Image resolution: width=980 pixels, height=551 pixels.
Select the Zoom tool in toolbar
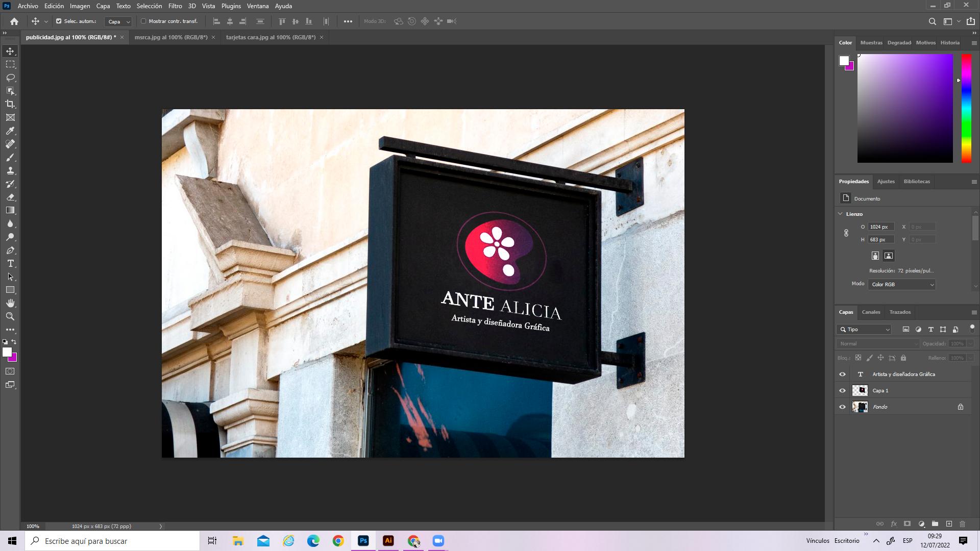pos(10,316)
